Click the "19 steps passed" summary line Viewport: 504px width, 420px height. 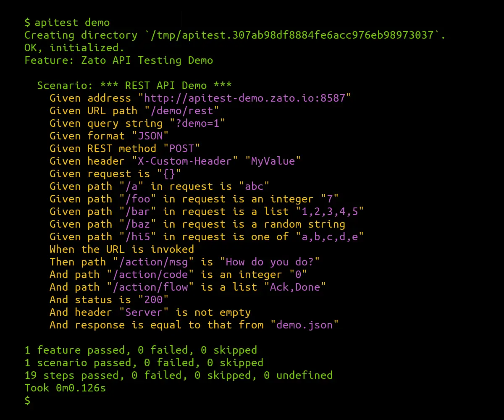pos(178,375)
